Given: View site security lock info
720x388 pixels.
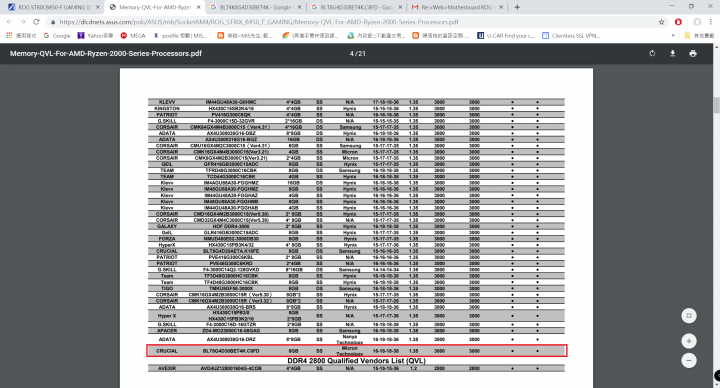Looking at the screenshot, I should coord(53,22).
